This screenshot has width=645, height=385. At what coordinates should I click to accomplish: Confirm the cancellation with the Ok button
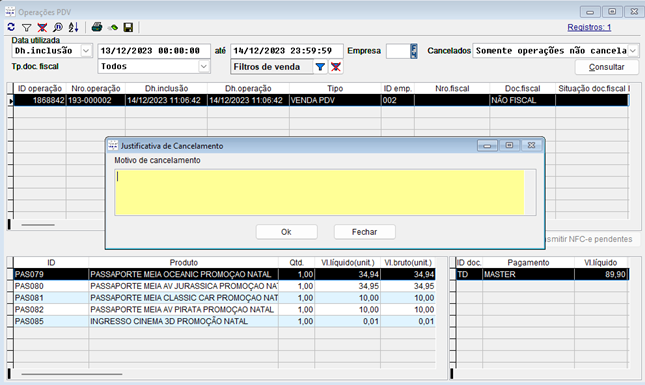[x=286, y=232]
